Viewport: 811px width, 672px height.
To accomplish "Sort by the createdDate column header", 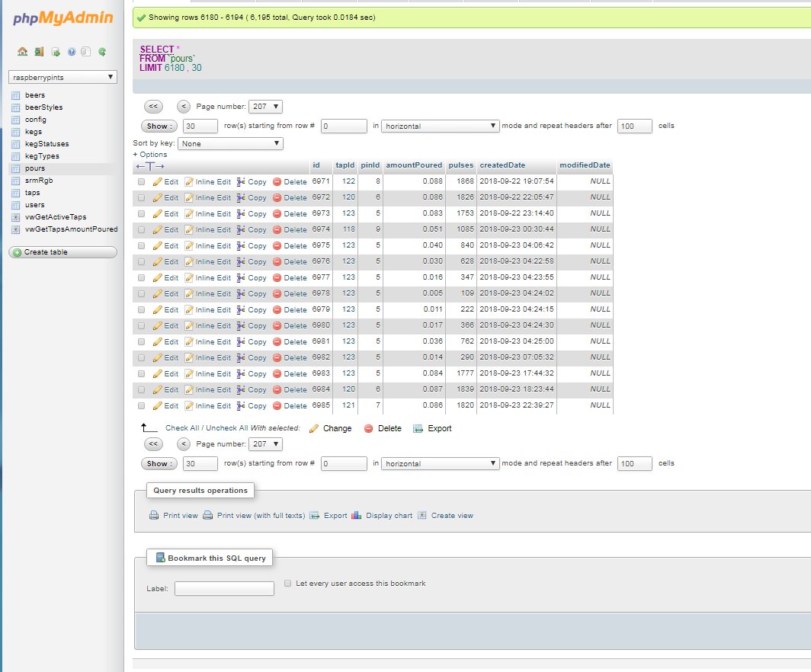I will point(502,165).
